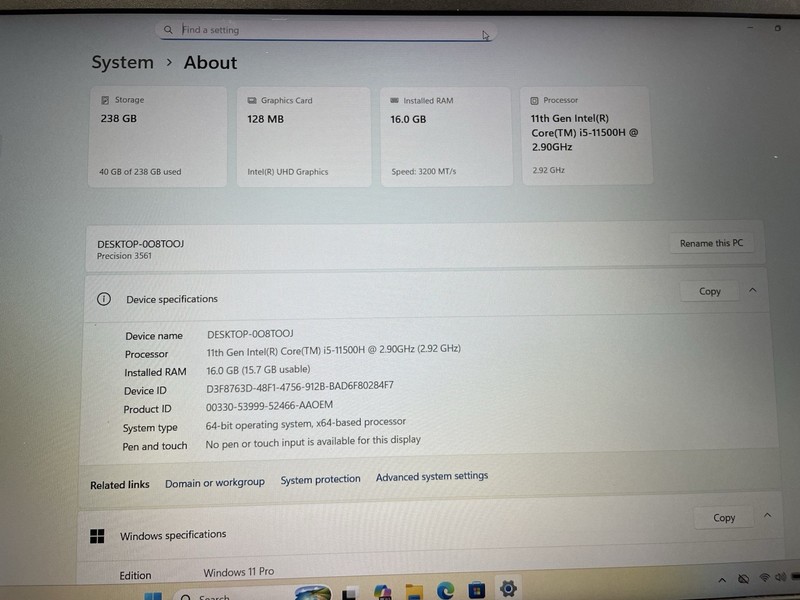Open the volume speaker tray icon
This screenshot has width=800, height=600.
point(781,577)
